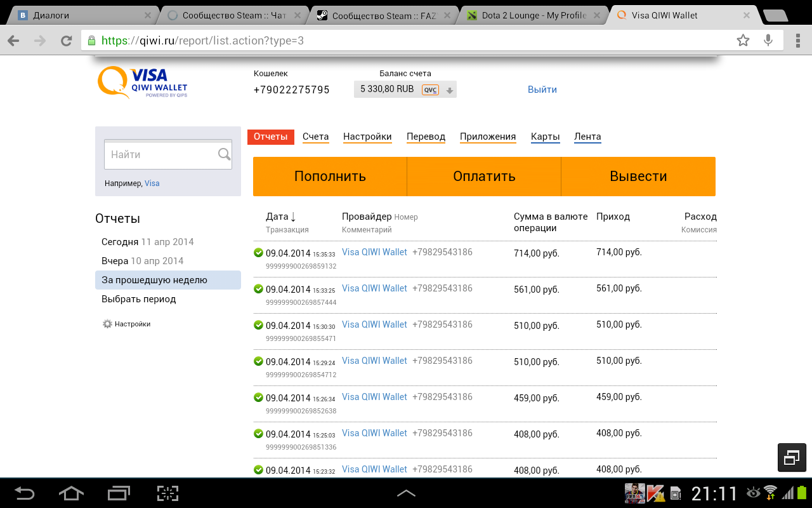Expand account balance dropdown arrow
Screen dimensions: 812x508
(450, 90)
